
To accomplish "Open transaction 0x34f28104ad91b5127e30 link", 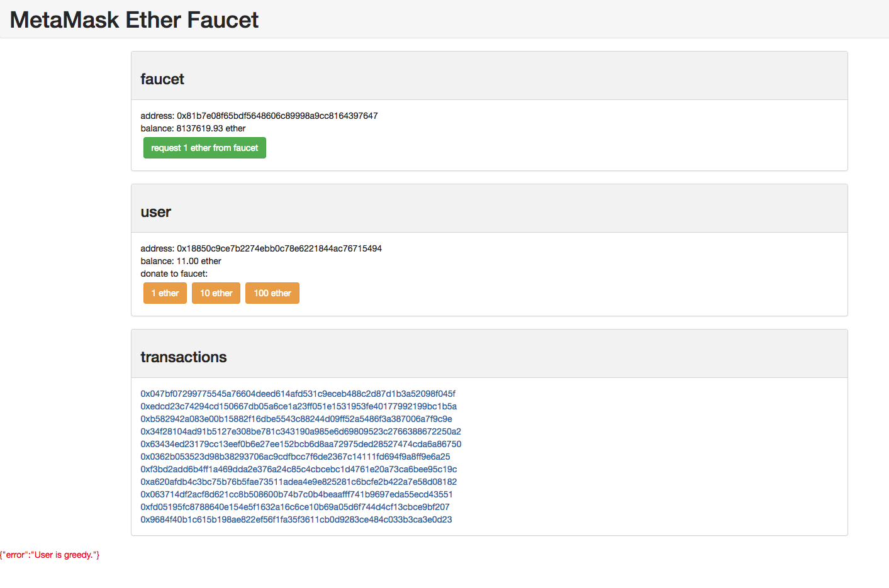I will coord(301,431).
